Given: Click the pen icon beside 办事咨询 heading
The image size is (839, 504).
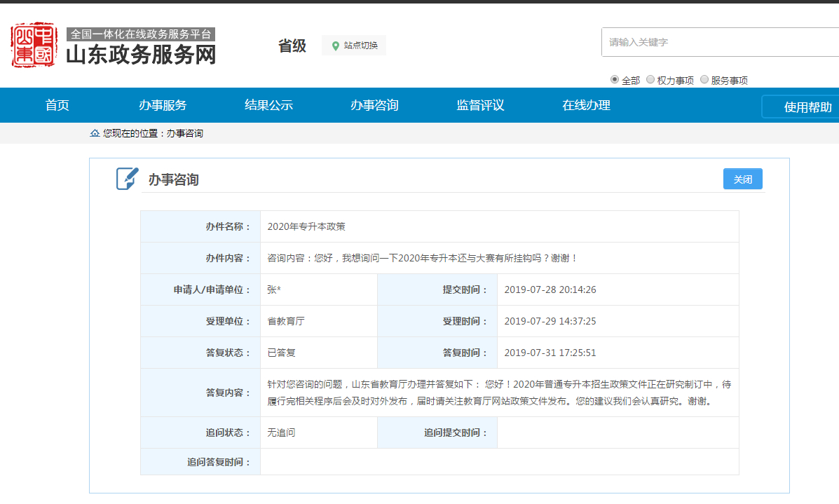Looking at the screenshot, I should point(125,178).
